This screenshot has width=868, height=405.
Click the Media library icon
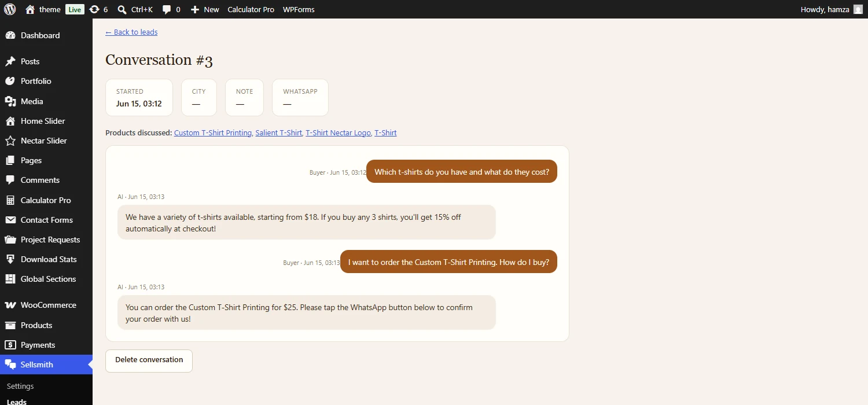pos(10,101)
